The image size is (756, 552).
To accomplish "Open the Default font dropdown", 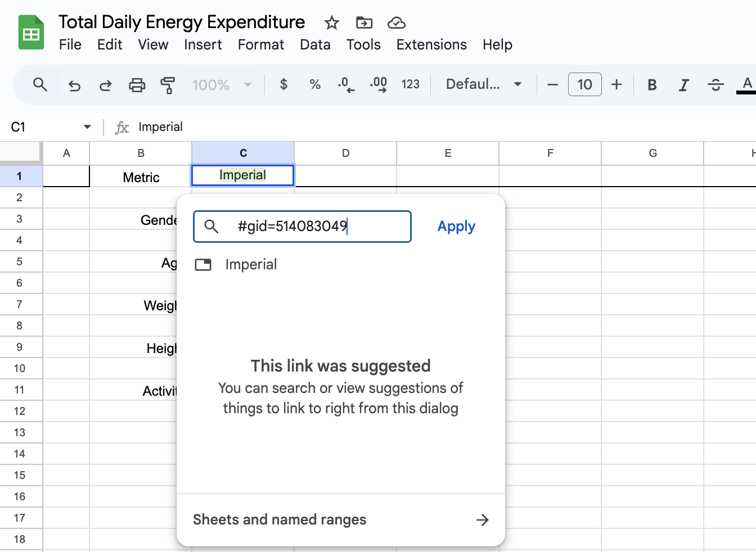I will point(484,84).
